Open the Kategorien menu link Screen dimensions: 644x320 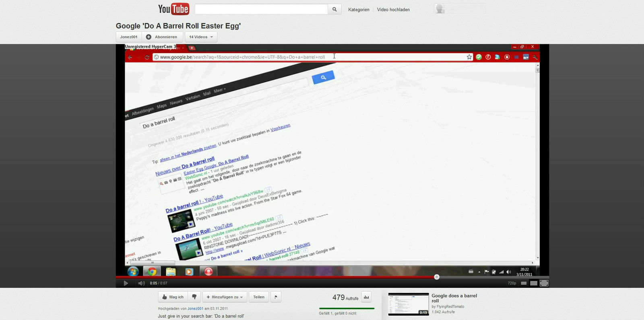tap(359, 10)
